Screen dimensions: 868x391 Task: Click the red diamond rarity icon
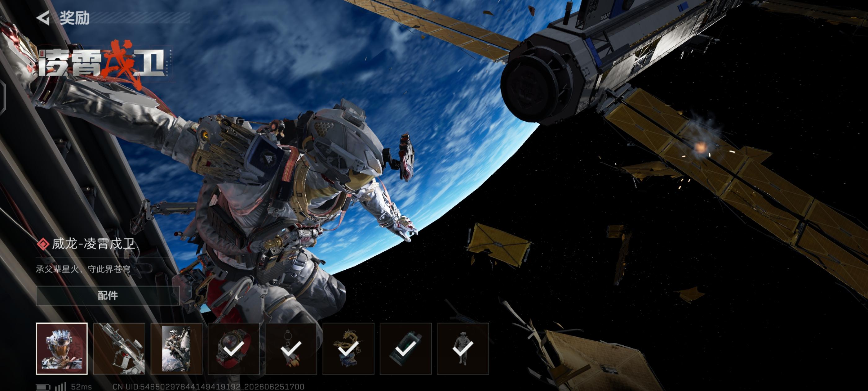[43, 244]
